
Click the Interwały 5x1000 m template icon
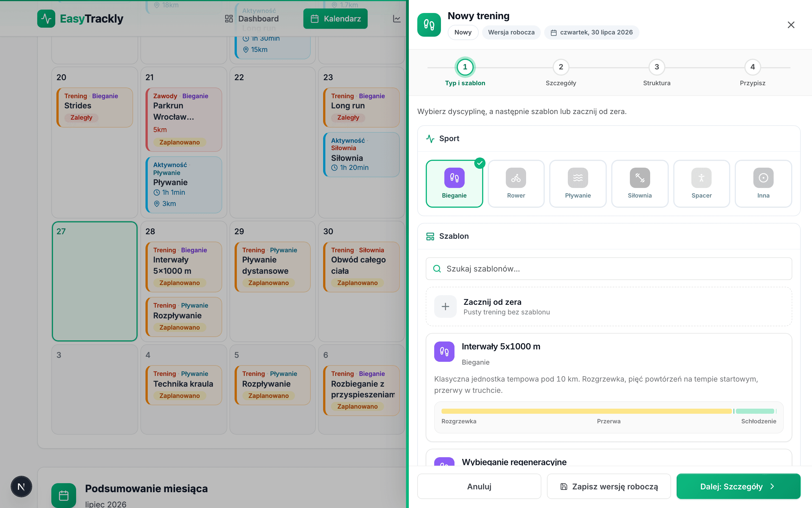coord(444,351)
